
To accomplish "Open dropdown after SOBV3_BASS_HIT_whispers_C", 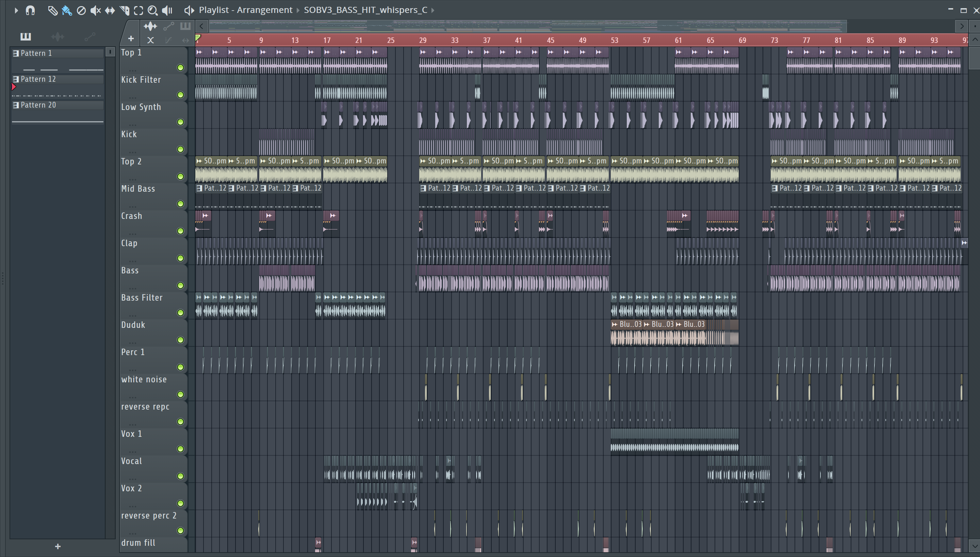I will [x=433, y=10].
